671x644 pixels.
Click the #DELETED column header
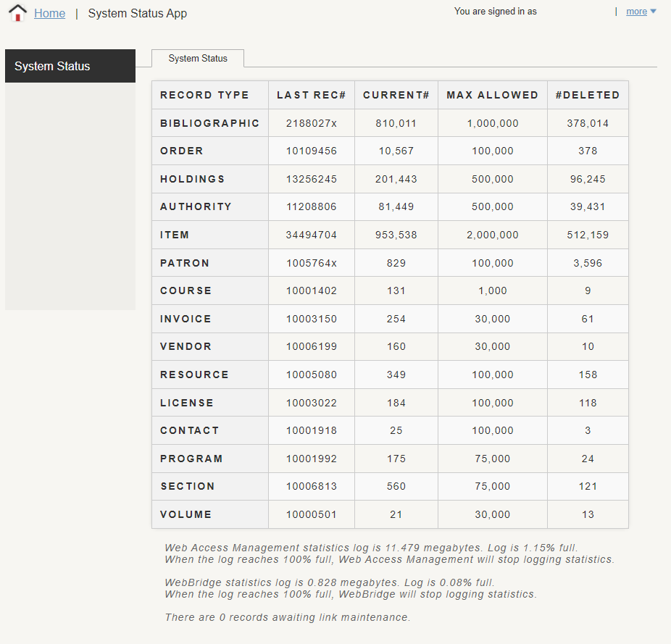(588, 94)
